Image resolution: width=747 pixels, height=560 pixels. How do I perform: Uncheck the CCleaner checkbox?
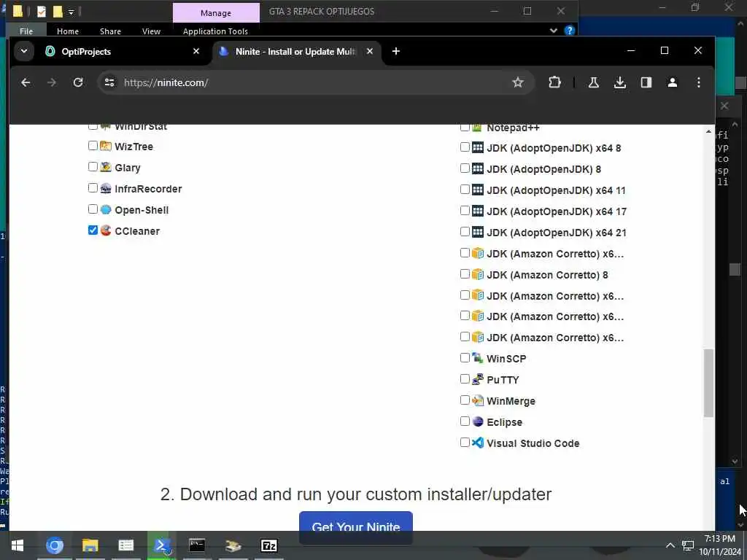coord(93,230)
